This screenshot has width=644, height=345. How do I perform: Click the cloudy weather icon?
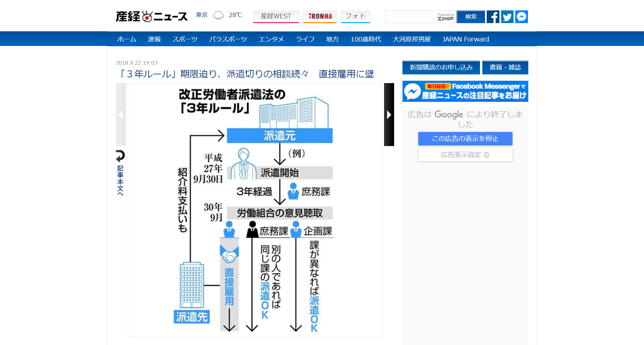(x=218, y=15)
